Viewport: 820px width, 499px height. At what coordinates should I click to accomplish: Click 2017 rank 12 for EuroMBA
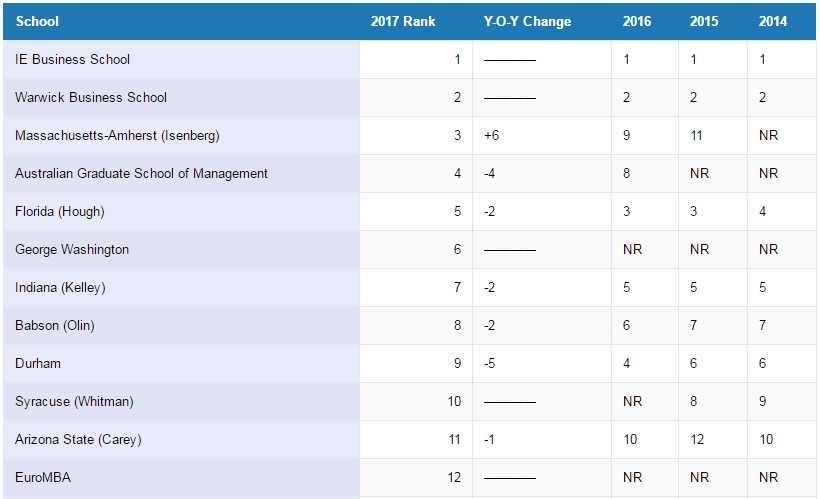[x=454, y=478]
